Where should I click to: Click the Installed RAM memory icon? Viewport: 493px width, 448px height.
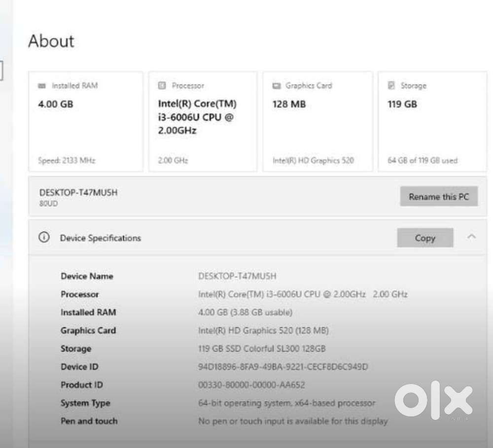[42, 86]
